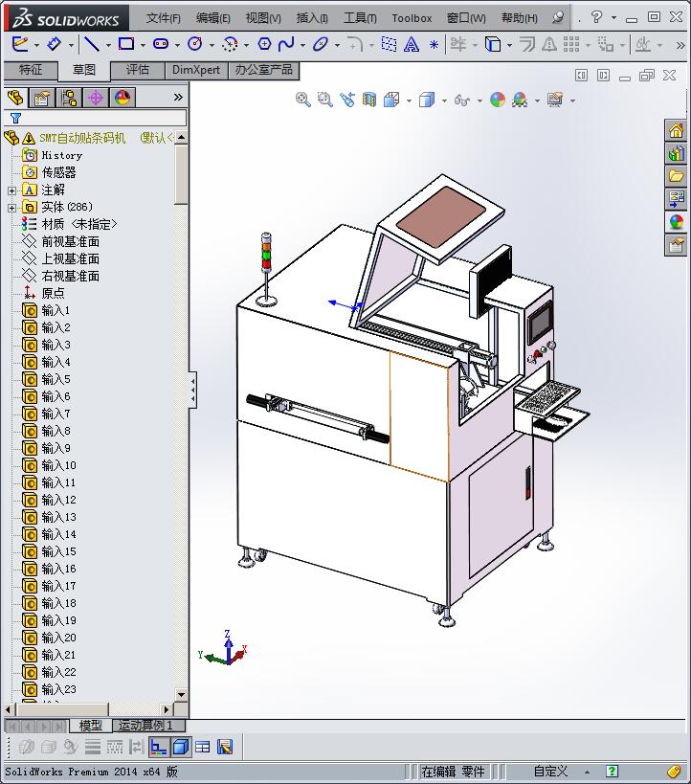Screen dimensions: 691x784
Task: Click Zoom to Fit in view toolbar
Action: [x=302, y=100]
